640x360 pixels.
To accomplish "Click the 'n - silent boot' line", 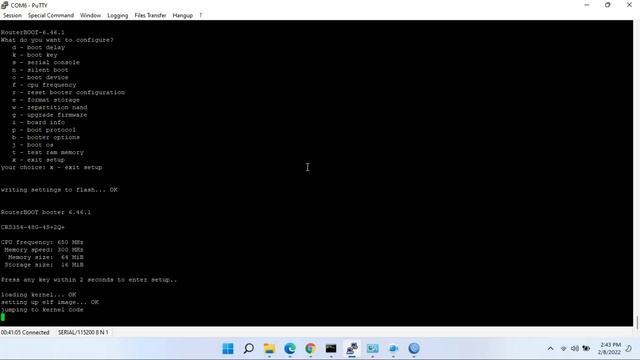I will click(40, 70).
